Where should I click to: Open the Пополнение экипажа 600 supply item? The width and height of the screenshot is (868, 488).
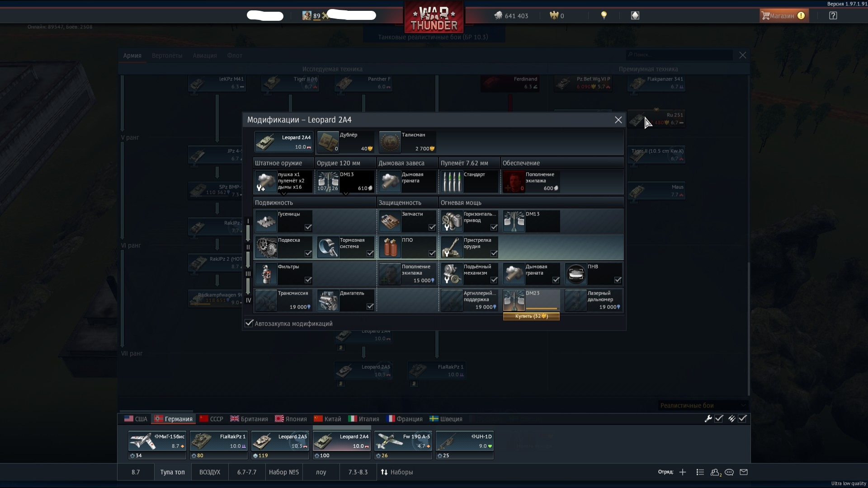coord(532,181)
